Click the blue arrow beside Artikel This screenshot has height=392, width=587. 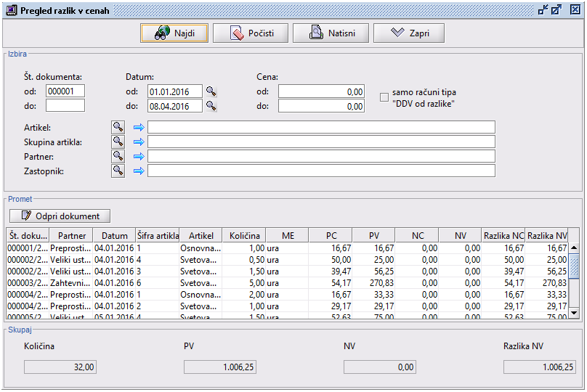tap(139, 128)
